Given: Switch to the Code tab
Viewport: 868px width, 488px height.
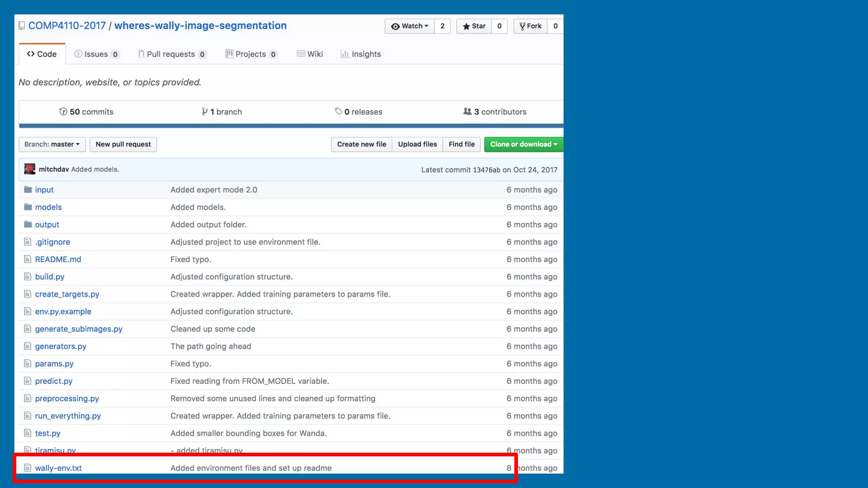Looking at the screenshot, I should click(x=42, y=54).
